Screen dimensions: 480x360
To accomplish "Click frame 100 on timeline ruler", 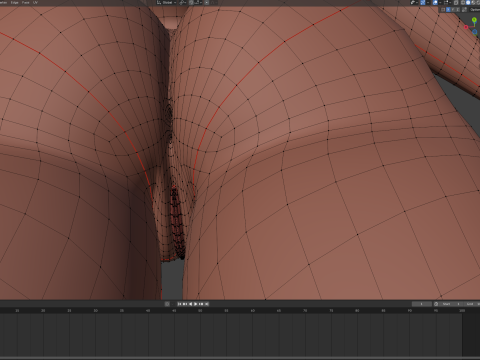I will pos(462,311).
